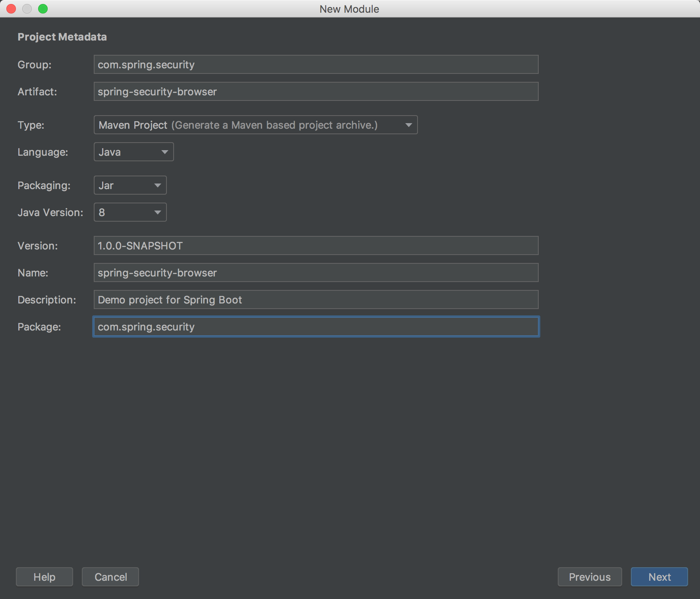The image size is (700, 599).
Task: Close the New Module window
Action: tap(11, 9)
